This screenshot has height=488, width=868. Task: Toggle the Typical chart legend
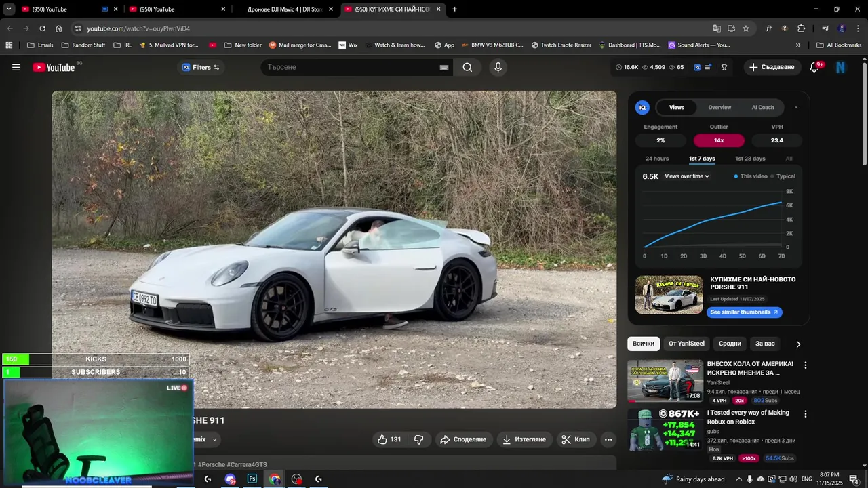click(783, 176)
